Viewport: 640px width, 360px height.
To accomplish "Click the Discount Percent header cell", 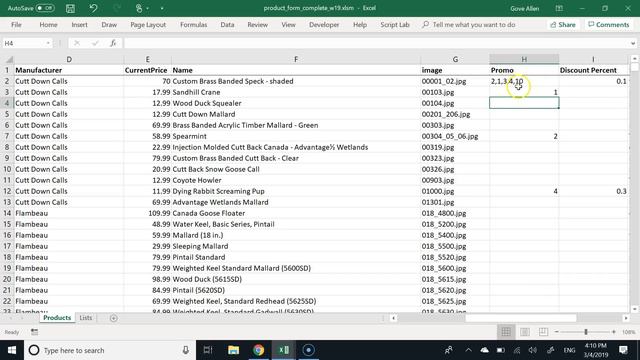I will [593, 70].
